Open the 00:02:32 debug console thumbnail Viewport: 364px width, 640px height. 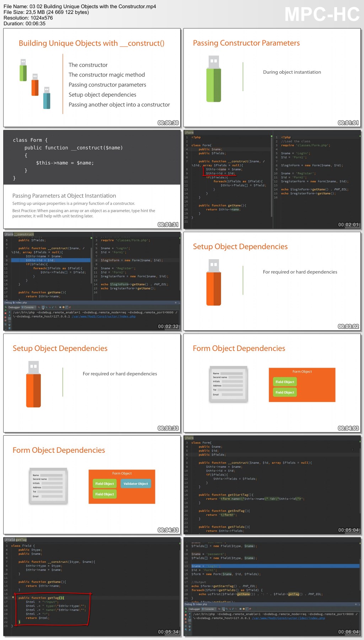click(92, 281)
